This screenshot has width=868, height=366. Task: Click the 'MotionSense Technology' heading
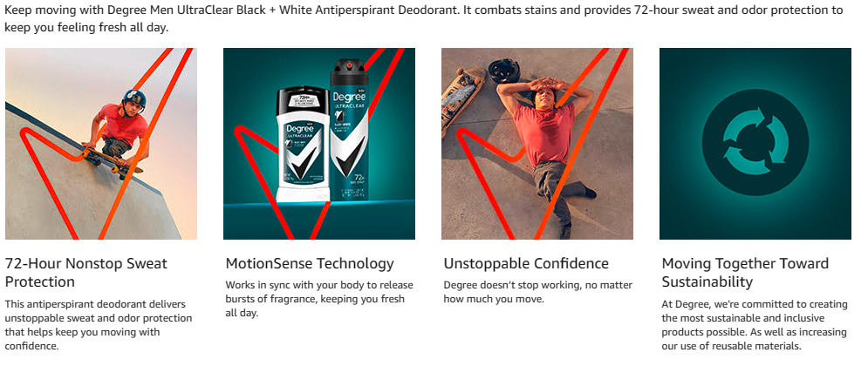point(310,264)
